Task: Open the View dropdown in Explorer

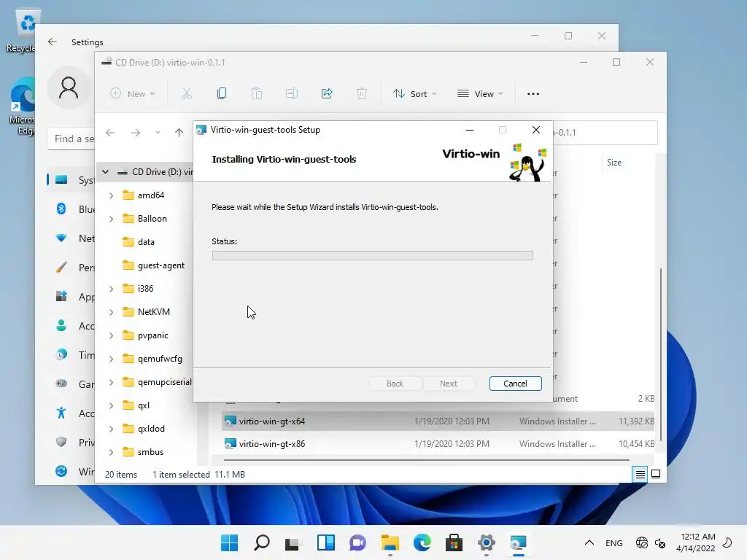Action: (x=480, y=94)
